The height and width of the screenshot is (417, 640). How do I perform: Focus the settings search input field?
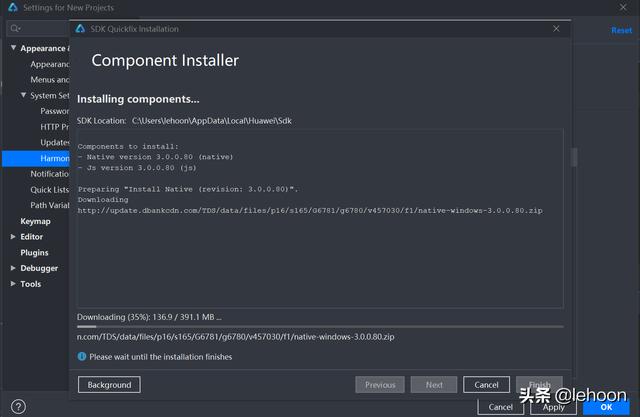point(38,28)
